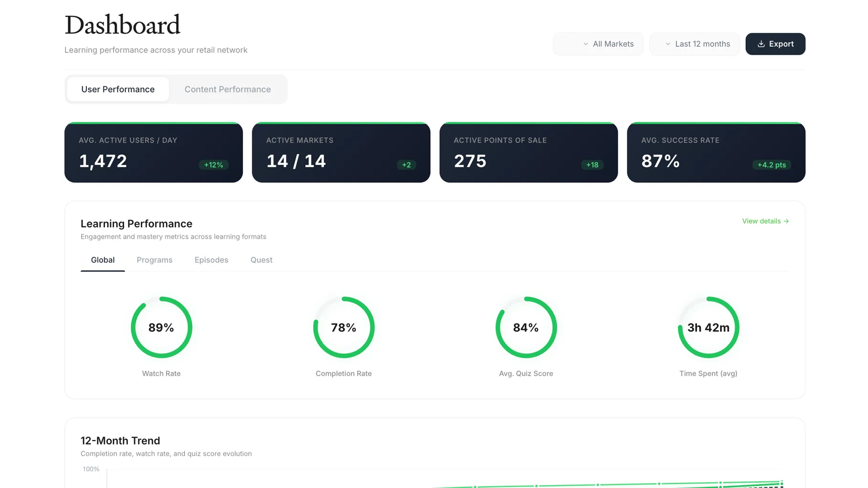Image resolution: width=868 pixels, height=488 pixels.
Task: Switch to the Programs tab
Action: coord(154,260)
